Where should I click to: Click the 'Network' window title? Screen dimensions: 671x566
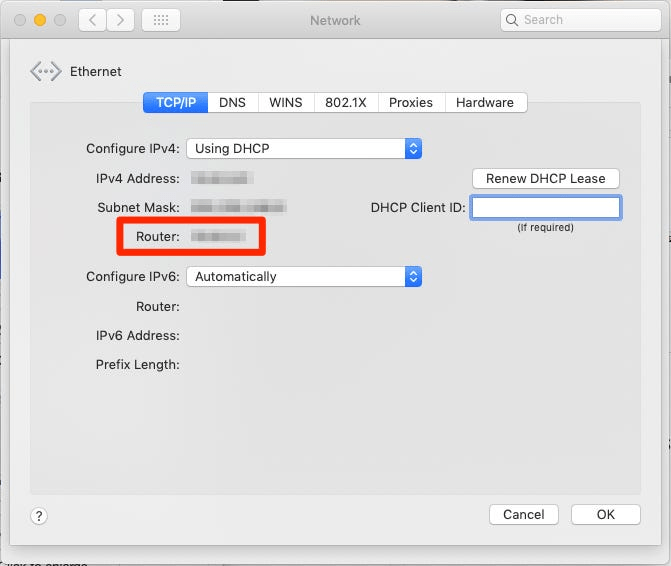pyautogui.click(x=335, y=20)
